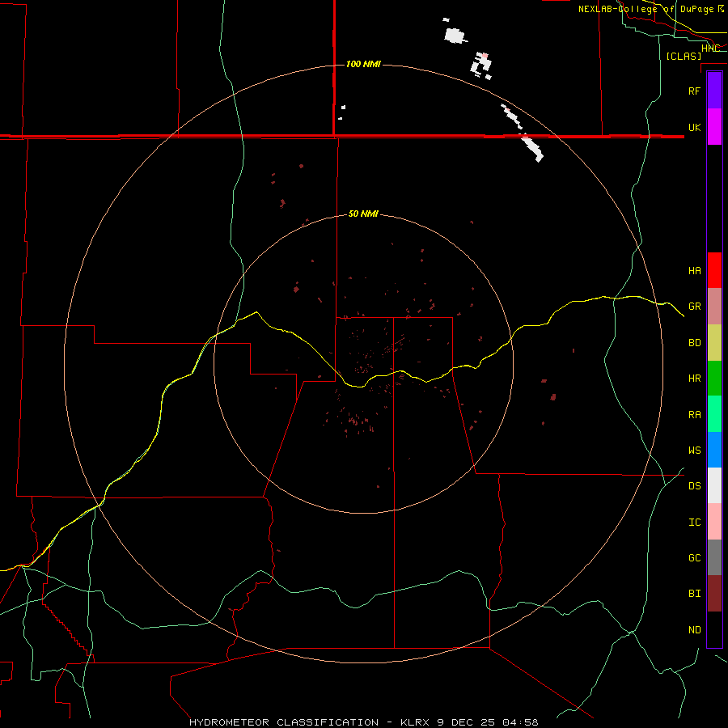Click the GC gray legend swatch
The height and width of the screenshot is (728, 728).
coord(714,557)
